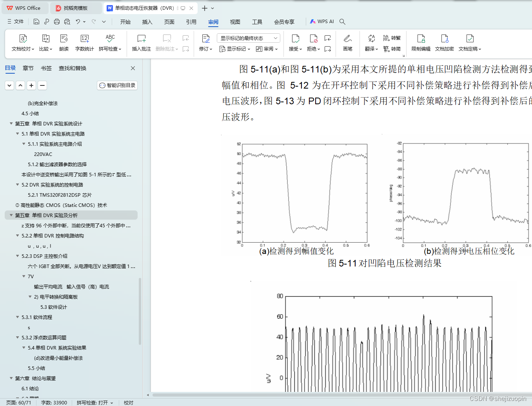Open 显示标记的最终状态 display combo box

(x=248, y=38)
